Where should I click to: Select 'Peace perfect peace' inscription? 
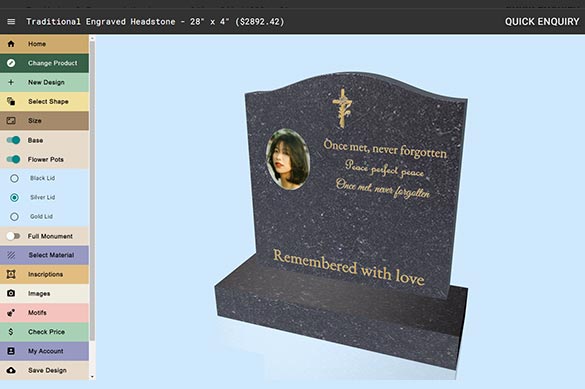[x=384, y=169]
